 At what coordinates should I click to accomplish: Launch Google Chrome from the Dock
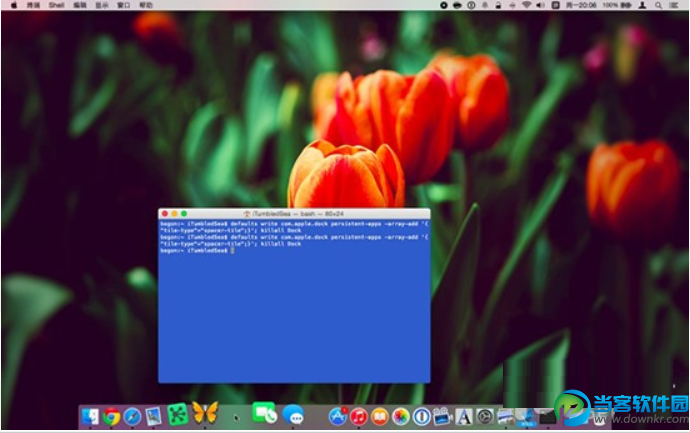coord(111,417)
